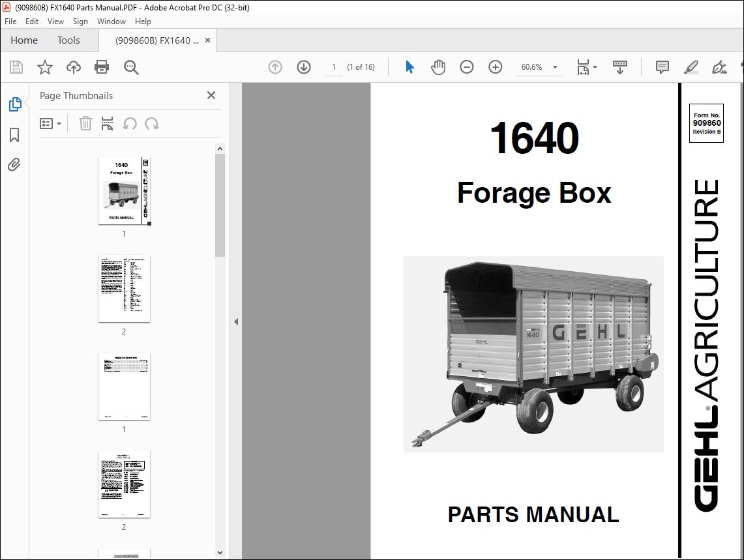Open the Attachments paperclip pane

pos(14,165)
